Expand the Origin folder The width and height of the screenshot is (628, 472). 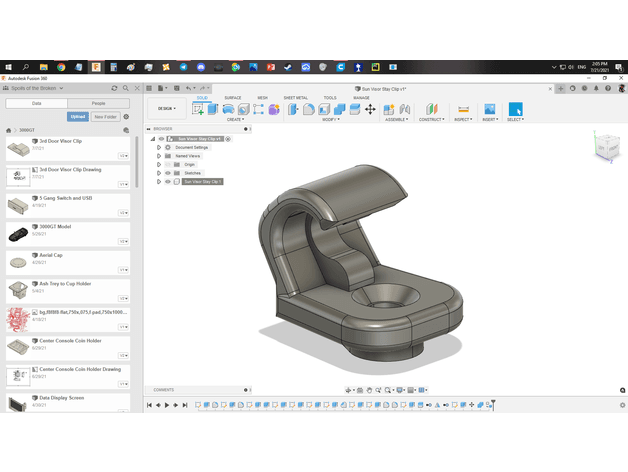(159, 165)
